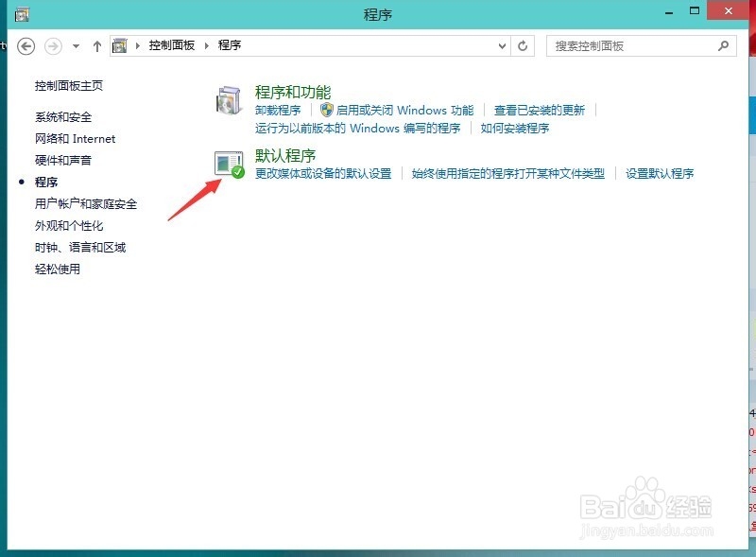Open the address bar history dropdown

(503, 44)
